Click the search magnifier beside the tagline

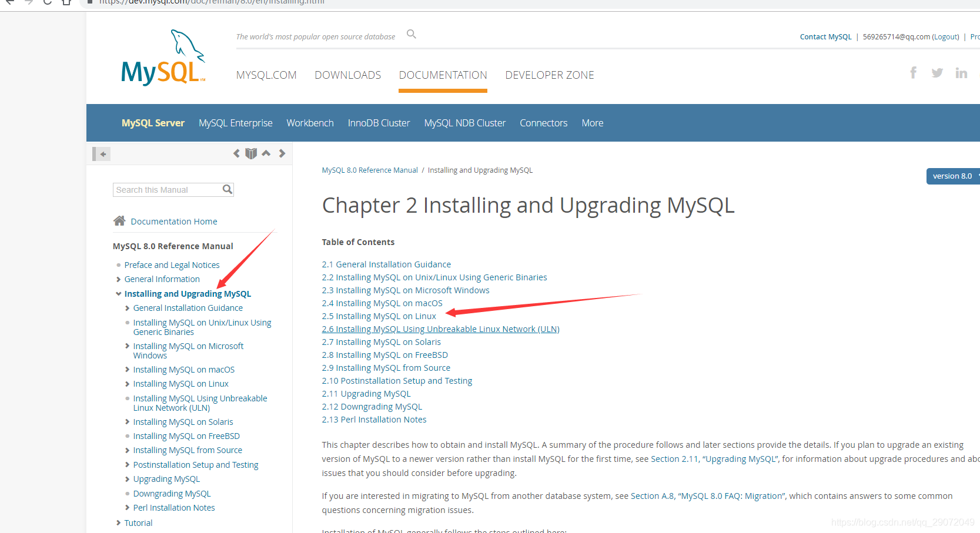pos(411,34)
